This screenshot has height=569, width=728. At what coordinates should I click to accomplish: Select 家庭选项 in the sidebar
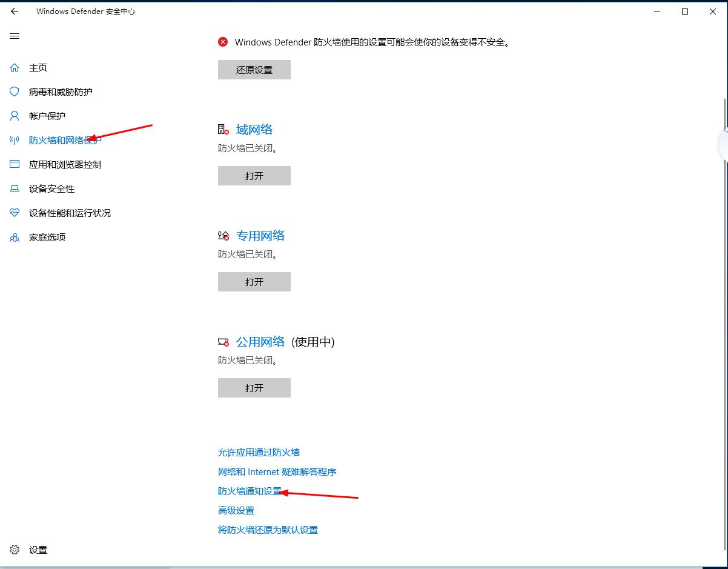[47, 238]
